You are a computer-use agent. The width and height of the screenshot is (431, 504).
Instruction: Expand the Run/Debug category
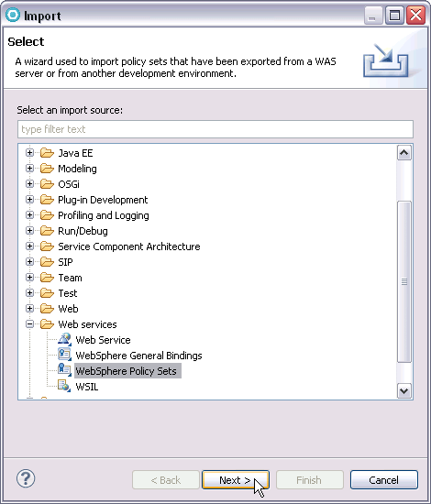(x=29, y=230)
